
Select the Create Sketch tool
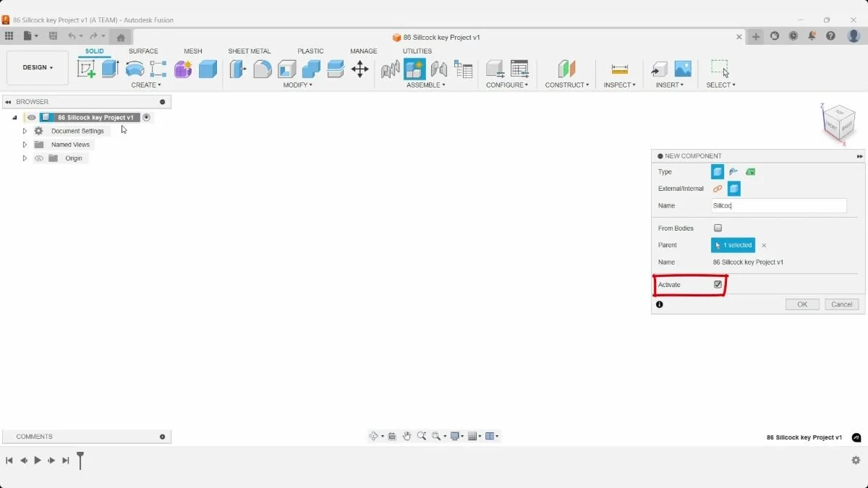coord(86,69)
